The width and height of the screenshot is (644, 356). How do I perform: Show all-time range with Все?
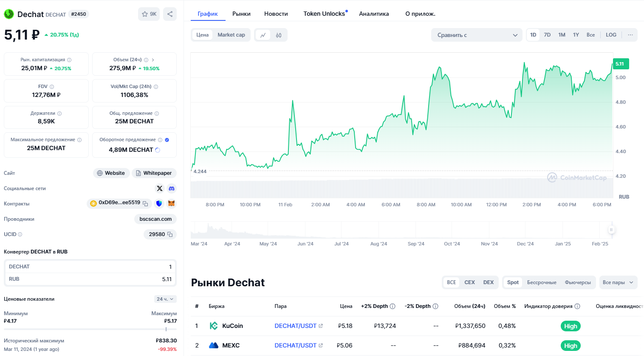coord(590,35)
